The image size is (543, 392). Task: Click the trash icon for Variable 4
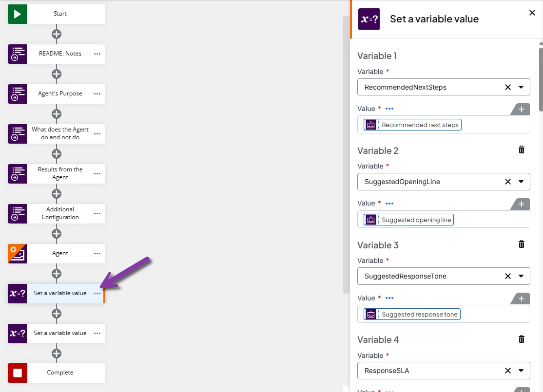pos(521,339)
